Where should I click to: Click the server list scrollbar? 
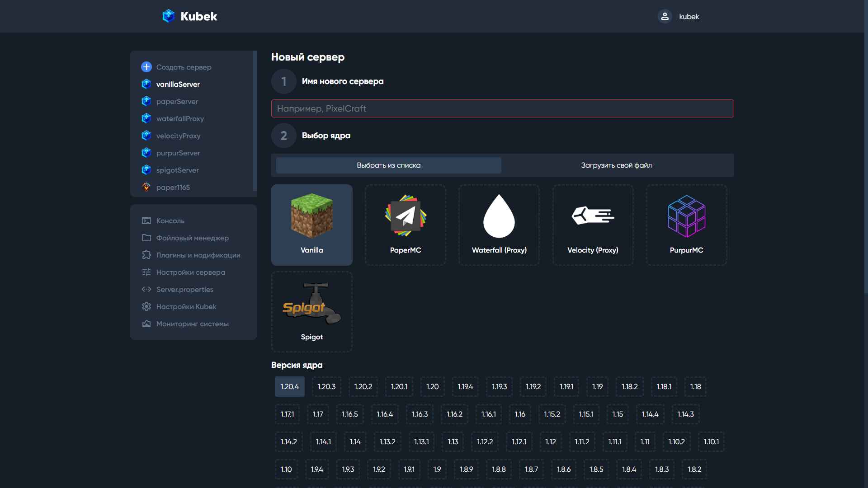coord(255,121)
